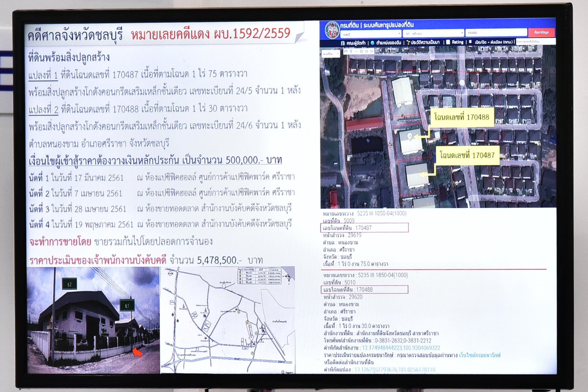Open ตำแหน่งของฉัน menu item
Image resolution: width=588 pixels, height=392 pixels.
pos(389,43)
